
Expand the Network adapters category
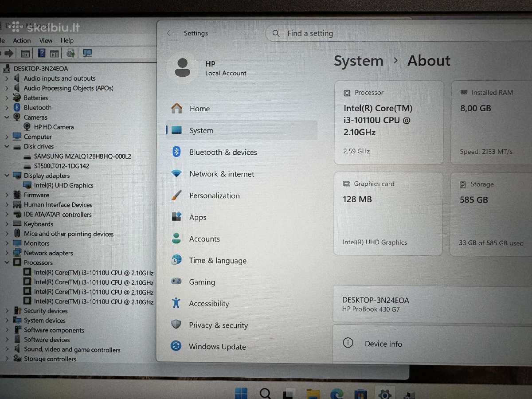pyautogui.click(x=7, y=253)
